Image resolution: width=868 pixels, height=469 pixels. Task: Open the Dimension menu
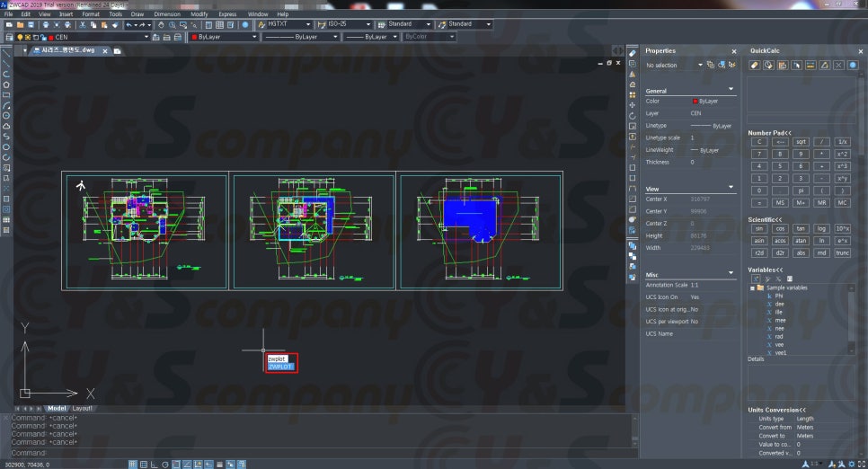click(167, 13)
